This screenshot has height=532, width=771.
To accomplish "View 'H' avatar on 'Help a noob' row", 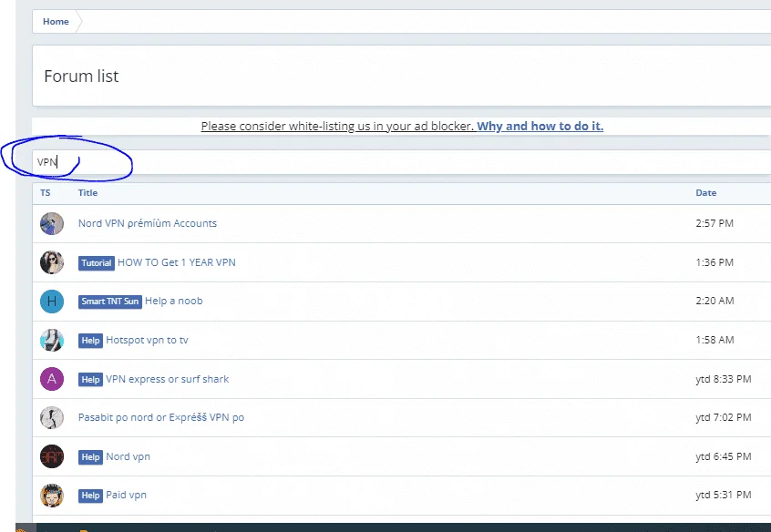I will [52, 302].
